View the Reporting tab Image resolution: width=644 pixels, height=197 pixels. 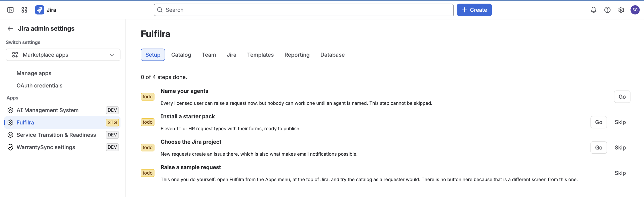pyautogui.click(x=297, y=55)
